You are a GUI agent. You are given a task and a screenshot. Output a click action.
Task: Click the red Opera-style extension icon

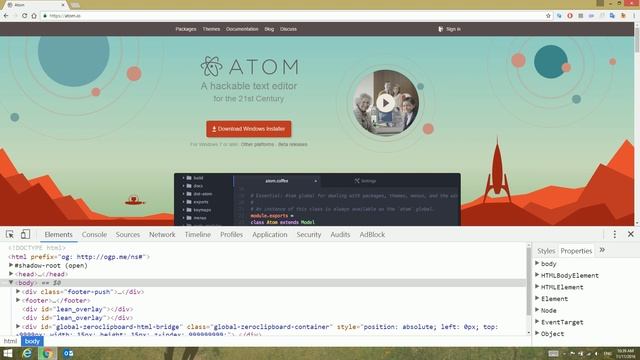570,16
